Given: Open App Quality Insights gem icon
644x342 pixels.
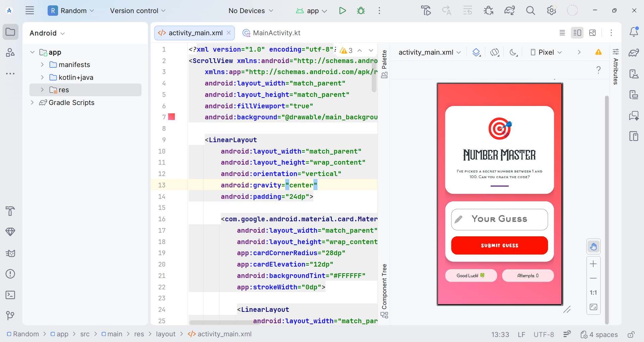Looking at the screenshot, I should [10, 232].
